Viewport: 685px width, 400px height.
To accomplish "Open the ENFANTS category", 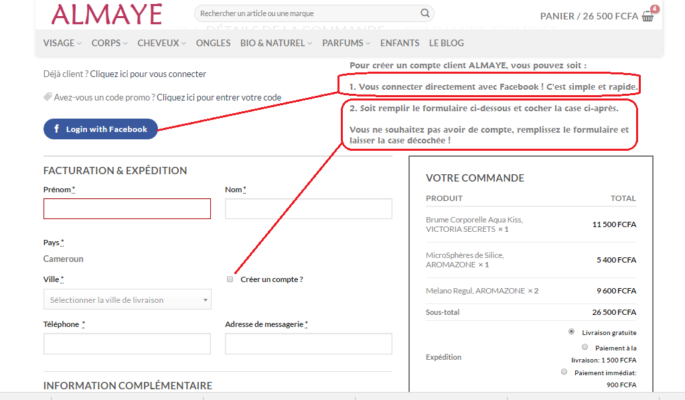I will 400,43.
